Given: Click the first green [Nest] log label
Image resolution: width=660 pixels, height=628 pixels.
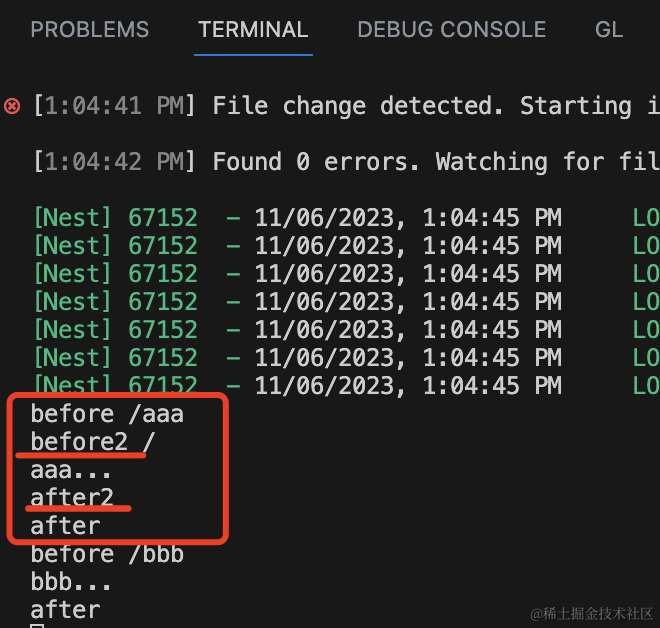Looking at the screenshot, I should click(x=73, y=218).
